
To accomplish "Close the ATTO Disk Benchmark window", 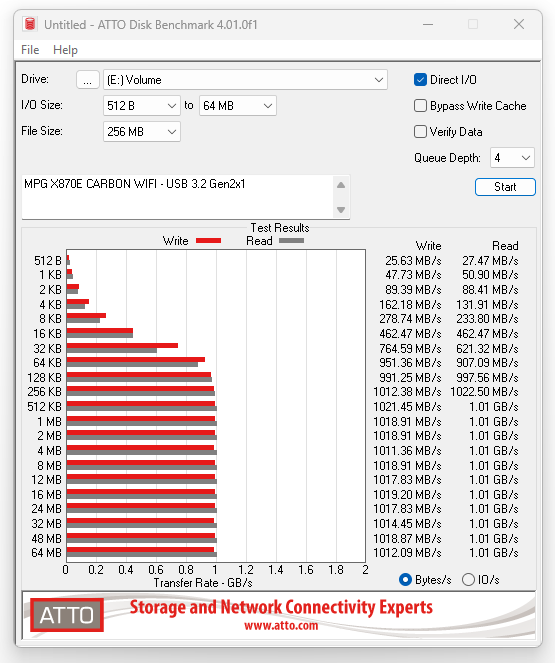I will coord(519,24).
